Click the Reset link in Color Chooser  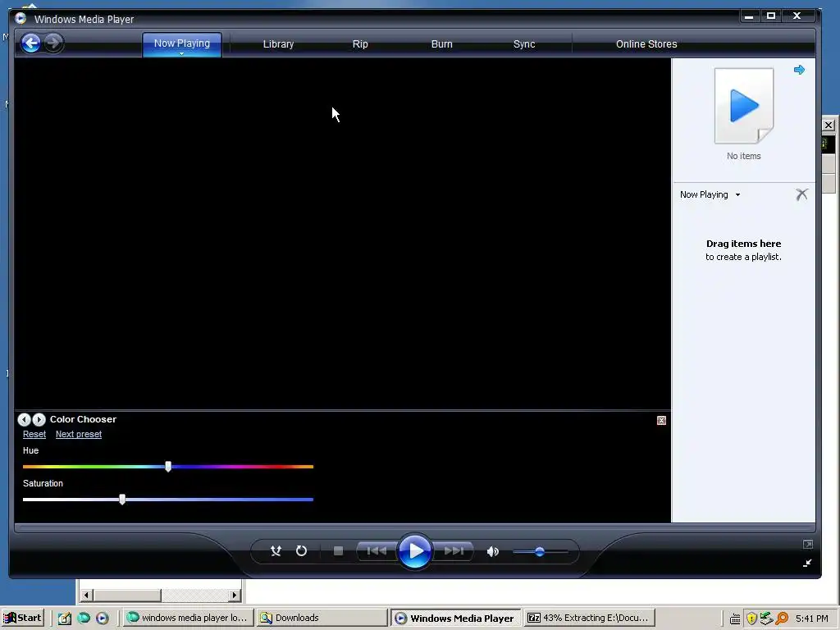pos(34,434)
